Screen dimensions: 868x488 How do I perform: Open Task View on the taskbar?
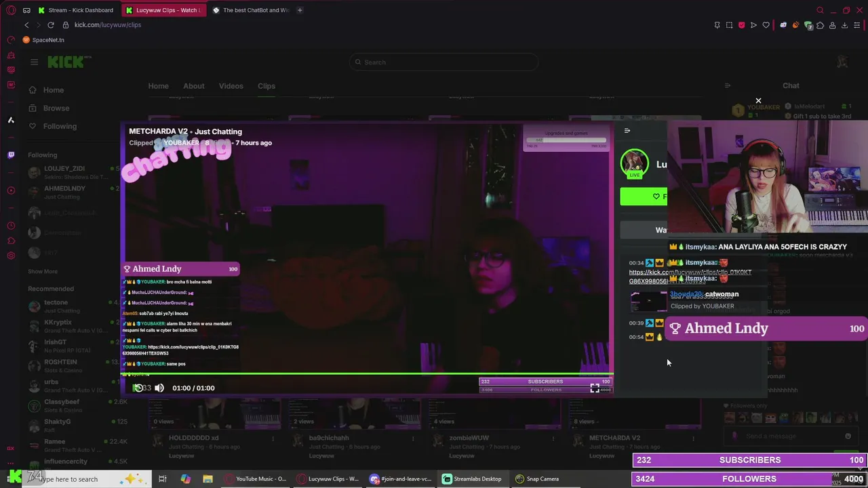pos(163,479)
